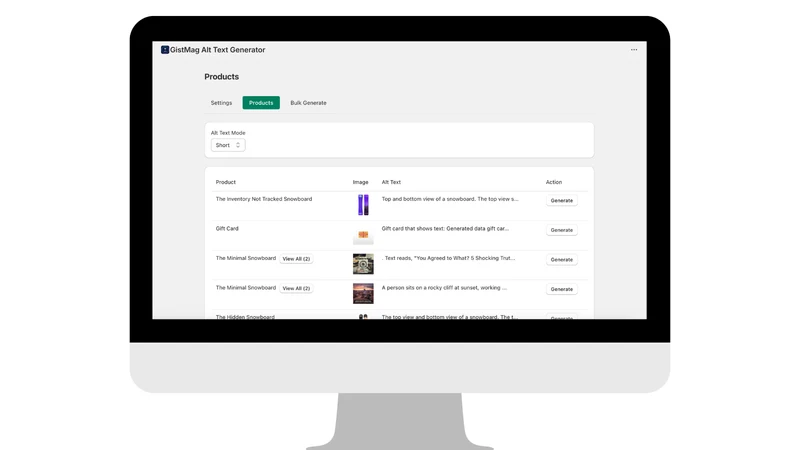Select the 'Gift Card' product name
Image resolution: width=800 pixels, height=450 pixels.
pyautogui.click(x=227, y=229)
